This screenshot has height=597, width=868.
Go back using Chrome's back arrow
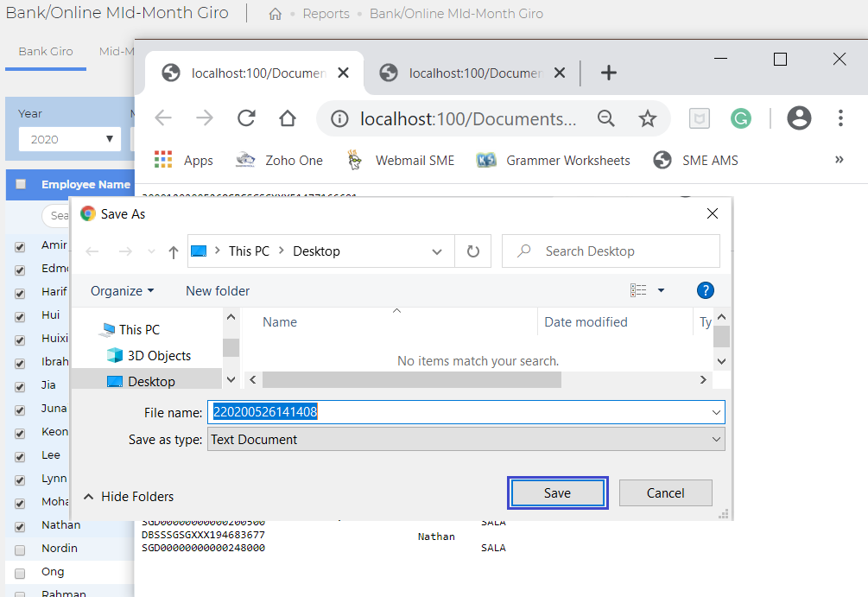(163, 118)
